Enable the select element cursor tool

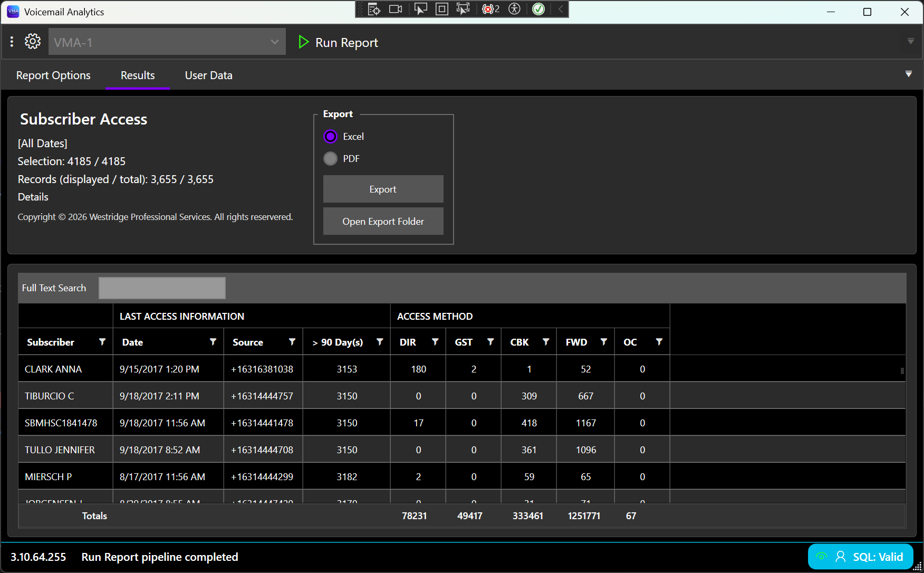pyautogui.click(x=420, y=9)
